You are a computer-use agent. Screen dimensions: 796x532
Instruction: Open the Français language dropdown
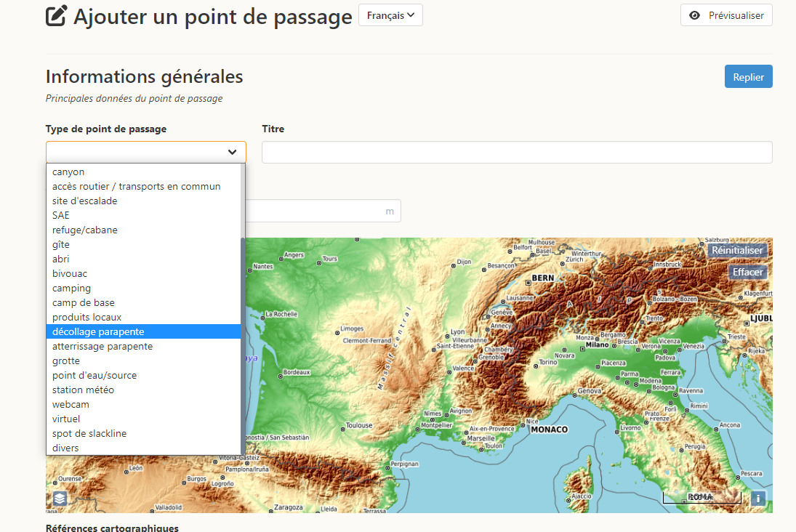tap(390, 15)
